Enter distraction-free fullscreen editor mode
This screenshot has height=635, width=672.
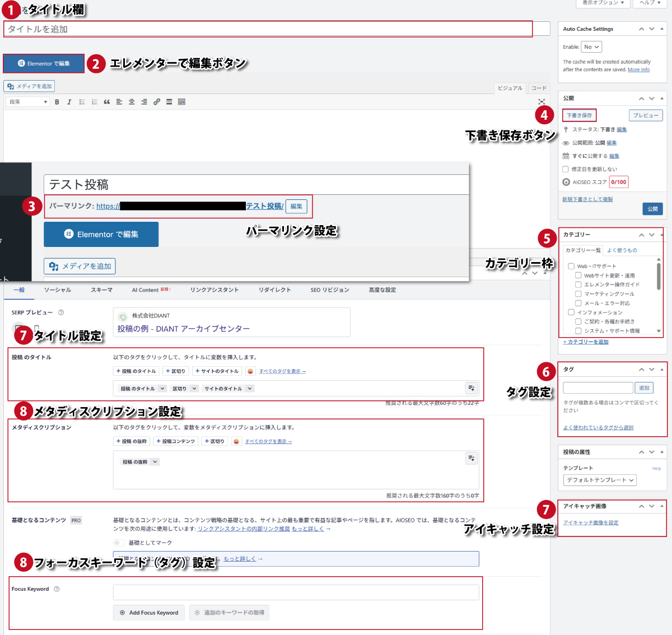(x=542, y=102)
